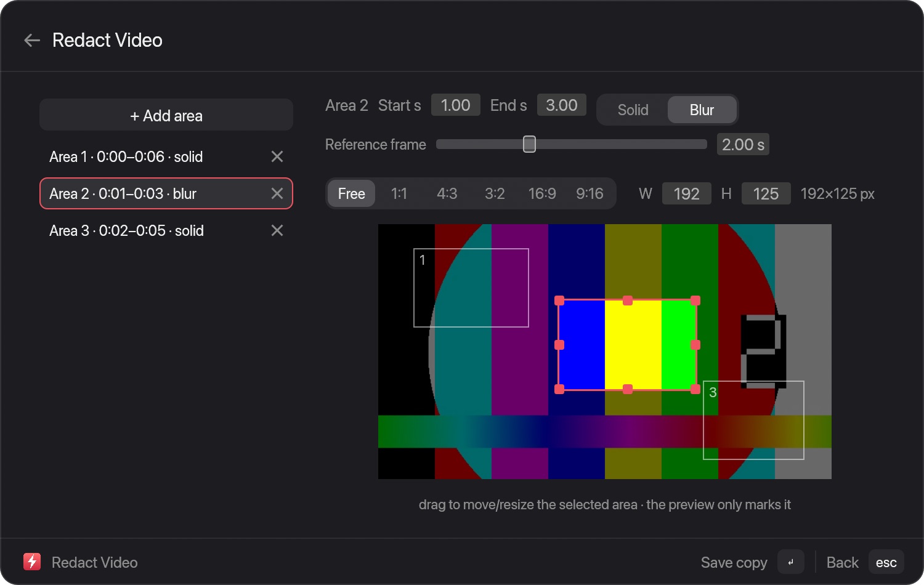Click the red Redact Video app icon
Screen dimensions: 924x585
pos(32,562)
